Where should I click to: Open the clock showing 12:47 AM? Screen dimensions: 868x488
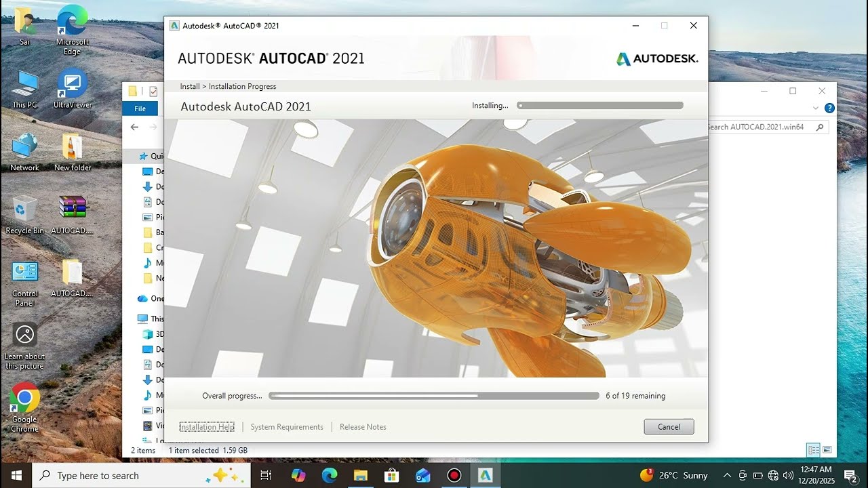click(x=816, y=475)
